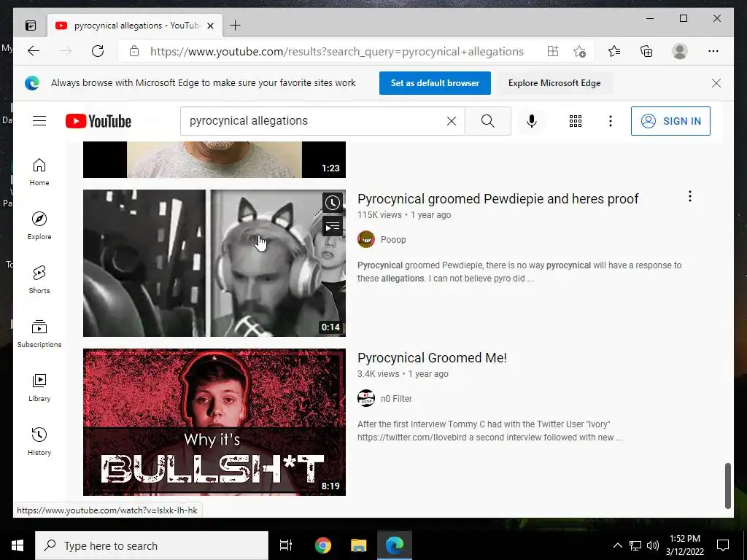
Task: Open Pooop channel name link
Action: [393, 239]
